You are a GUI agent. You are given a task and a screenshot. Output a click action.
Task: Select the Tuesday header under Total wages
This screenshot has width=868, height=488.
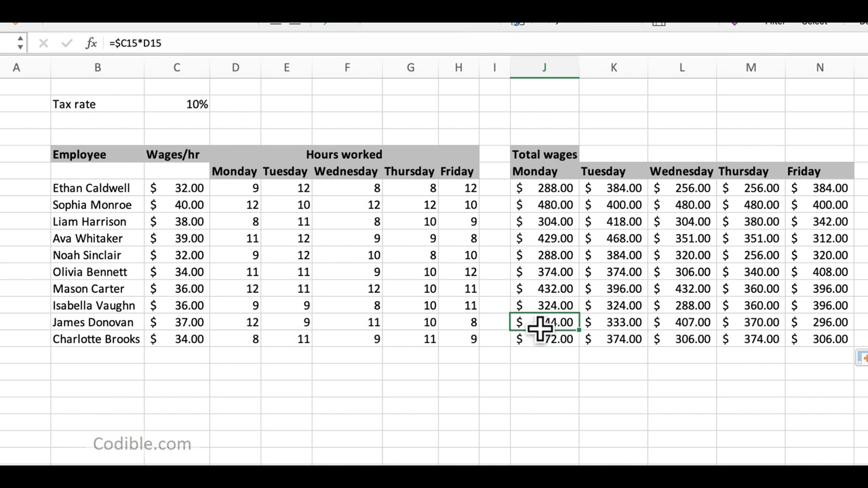point(614,171)
